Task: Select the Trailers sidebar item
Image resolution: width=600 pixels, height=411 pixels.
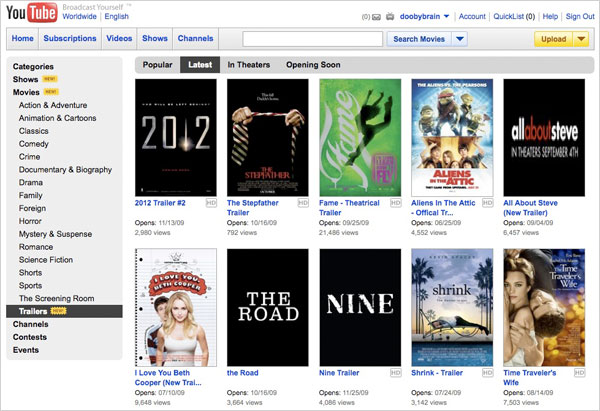Action: tap(64, 311)
